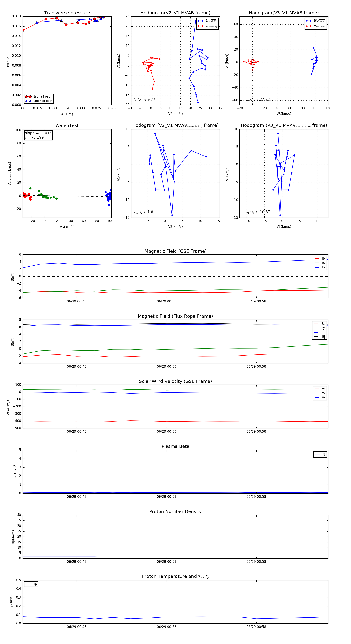Click the 'Pt(nPa)' y-axis label
Screen dimensions: 351x644
(x=8, y=61)
